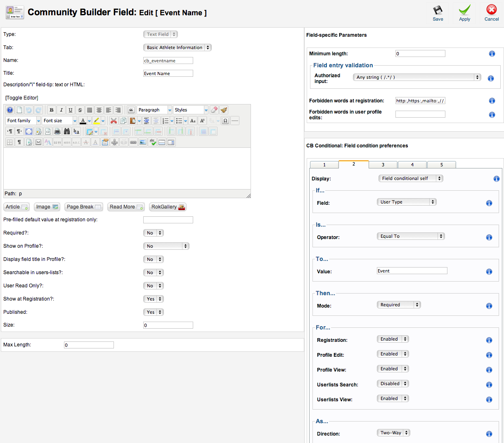504x443 pixels.
Task: Open the Userlists Search dropdown set to Disabled
Action: pos(393,384)
